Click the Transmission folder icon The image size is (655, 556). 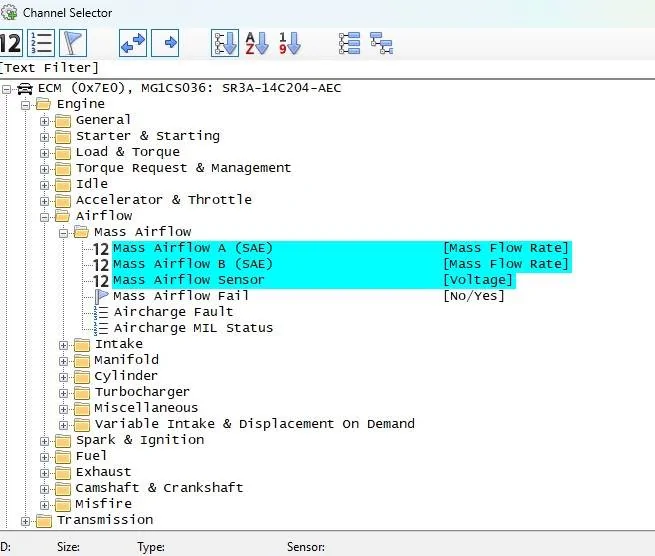click(43, 521)
